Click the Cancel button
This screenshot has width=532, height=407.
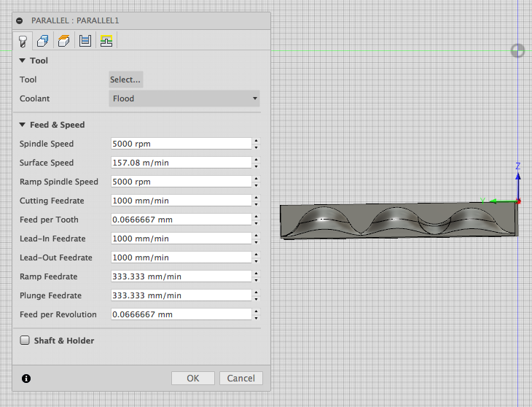click(x=241, y=378)
